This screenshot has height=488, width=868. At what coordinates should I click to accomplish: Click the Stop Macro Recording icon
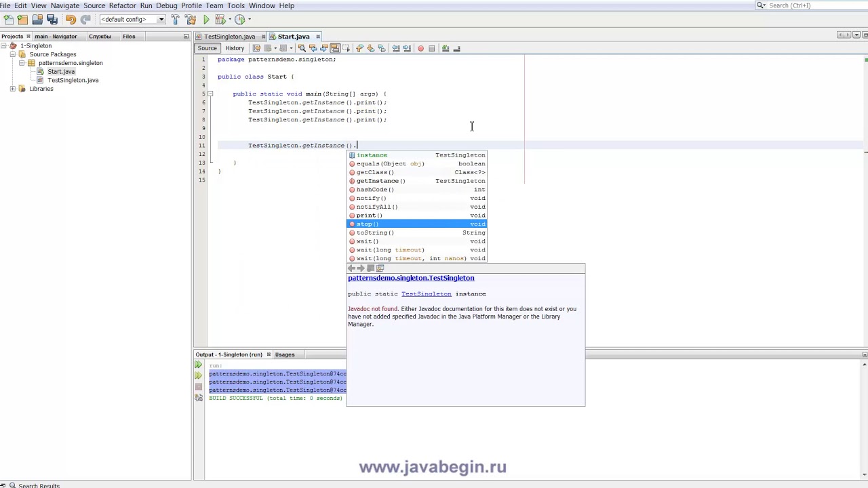coord(431,48)
